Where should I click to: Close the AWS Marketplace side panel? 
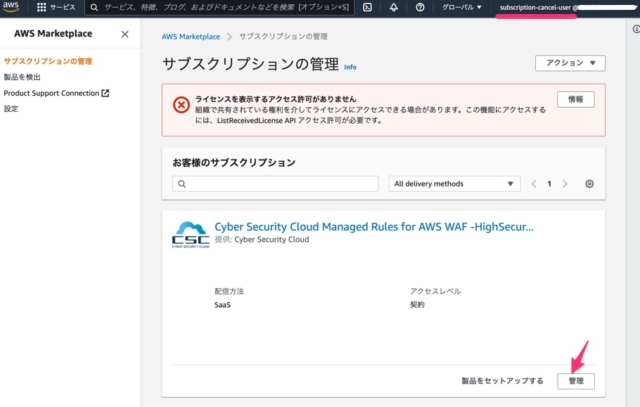[x=125, y=34]
